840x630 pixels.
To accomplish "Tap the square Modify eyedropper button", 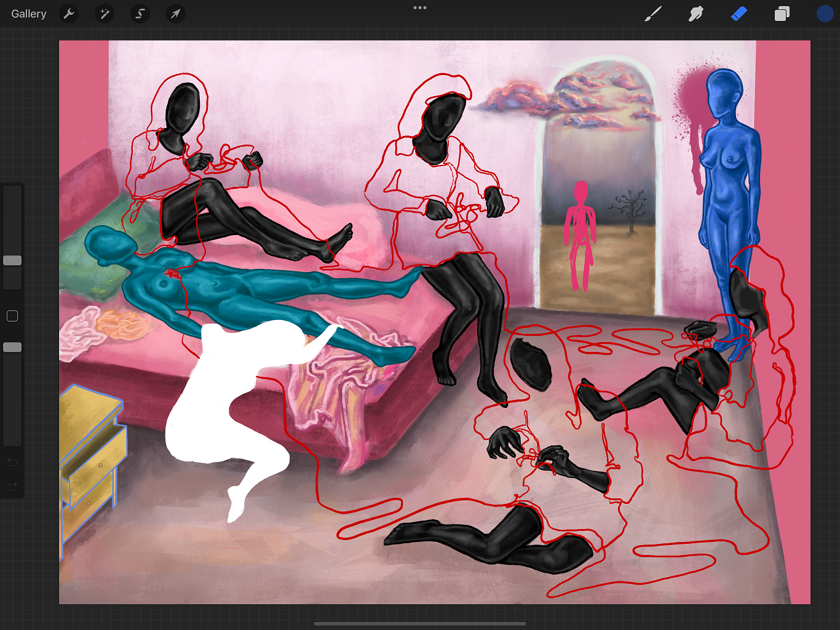I will (x=12, y=316).
